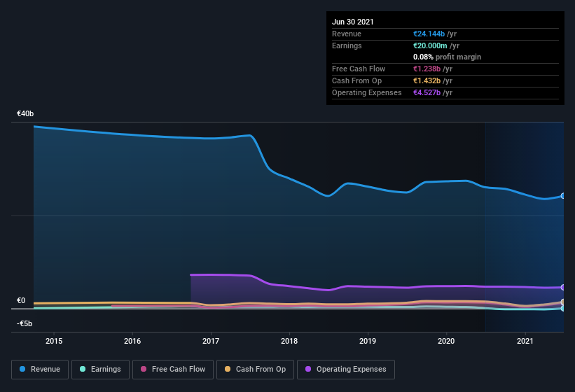Image resolution: width=575 pixels, height=392 pixels.
Task: Toggle the Free Cash Flow legend button
Action: (173, 370)
